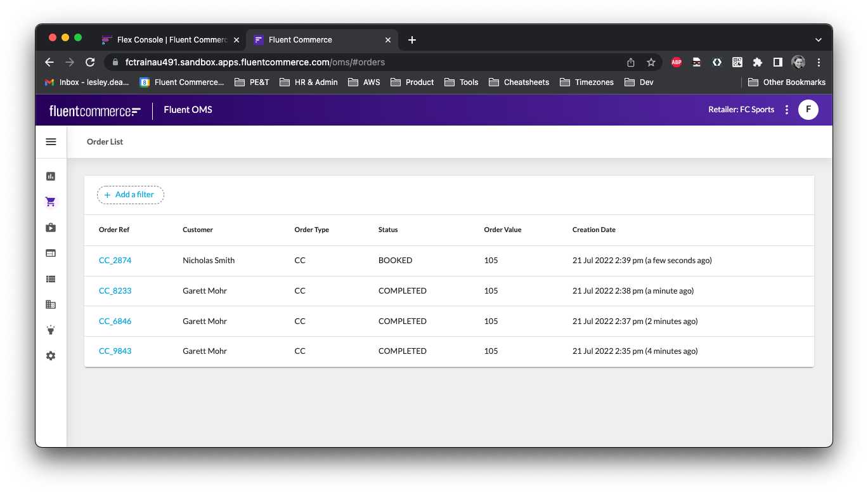Share page using the share icon

point(631,62)
